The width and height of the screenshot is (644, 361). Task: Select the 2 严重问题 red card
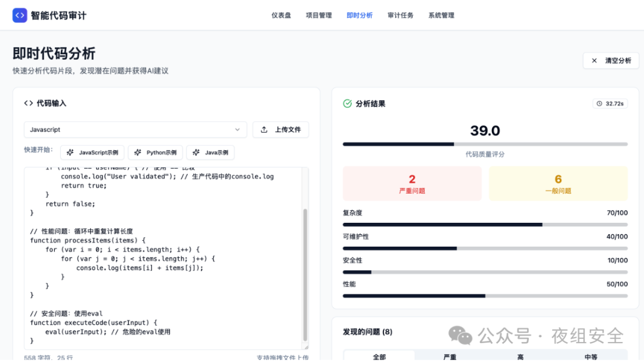click(x=411, y=183)
